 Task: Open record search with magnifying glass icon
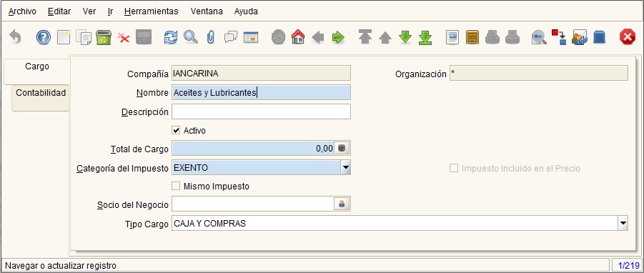[191, 37]
